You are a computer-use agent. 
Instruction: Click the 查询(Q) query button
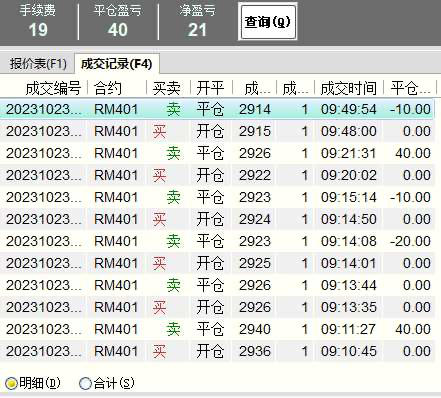pos(268,22)
